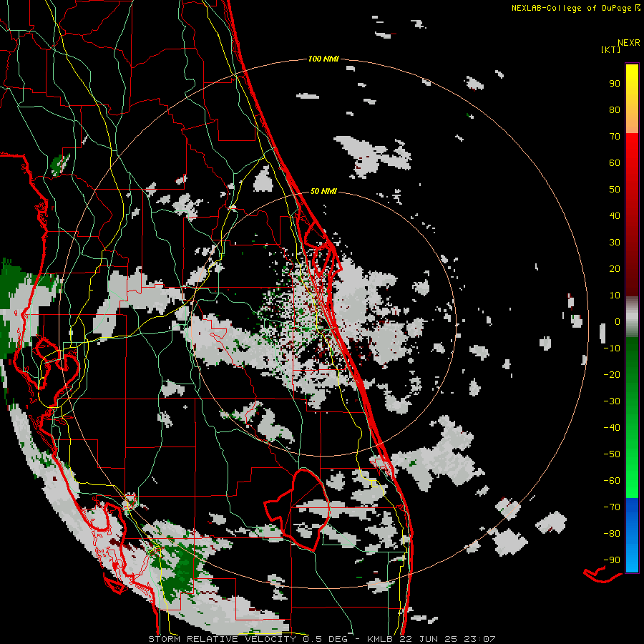
Task: Select the 100 NMI range ring label
Action: (323, 59)
